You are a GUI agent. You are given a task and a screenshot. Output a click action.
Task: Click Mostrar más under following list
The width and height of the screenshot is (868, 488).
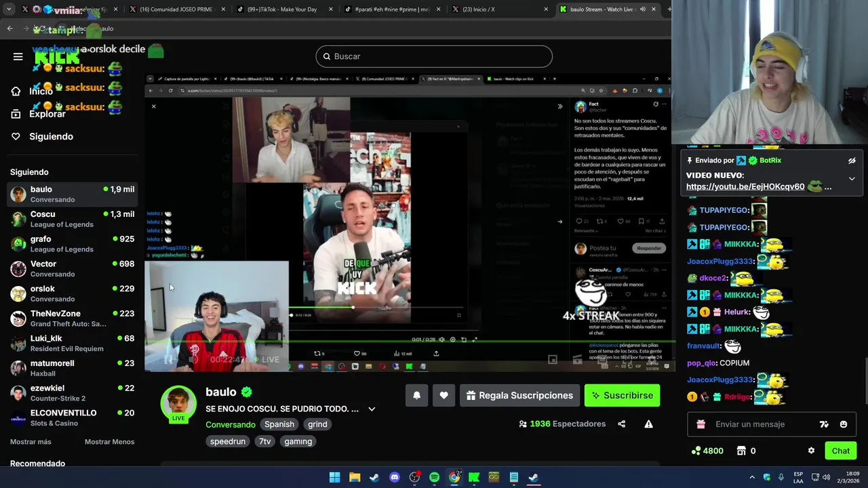tap(31, 442)
